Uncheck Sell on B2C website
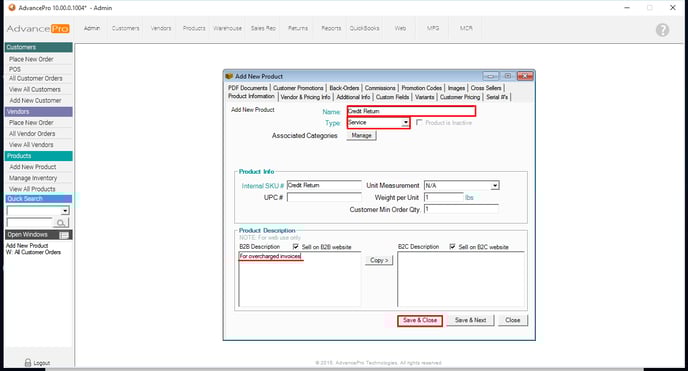Viewport: 688px width, 371px height. click(452, 246)
